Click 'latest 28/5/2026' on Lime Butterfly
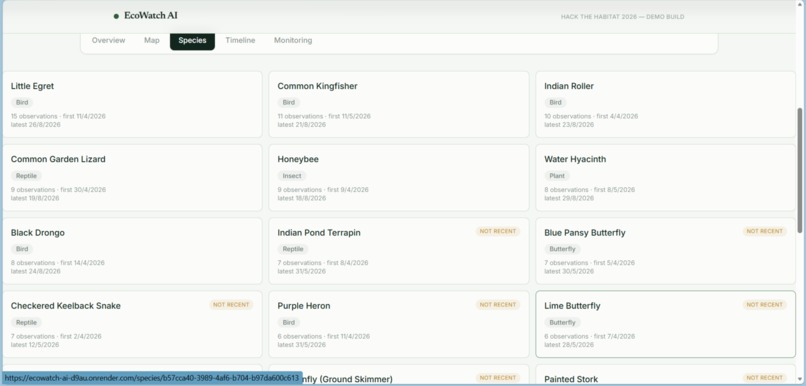This screenshot has width=806, height=386. [x=569, y=344]
